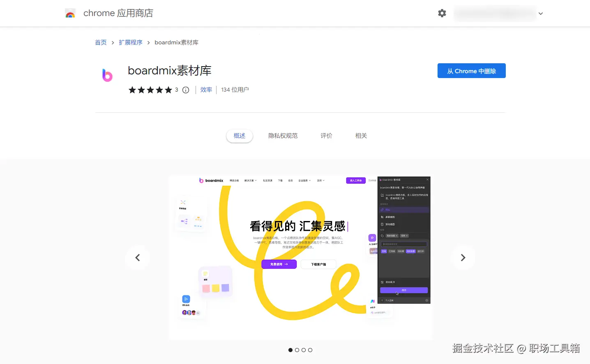This screenshot has width=590, height=364.
Task: Open the rating info circle icon
Action: pyautogui.click(x=186, y=90)
